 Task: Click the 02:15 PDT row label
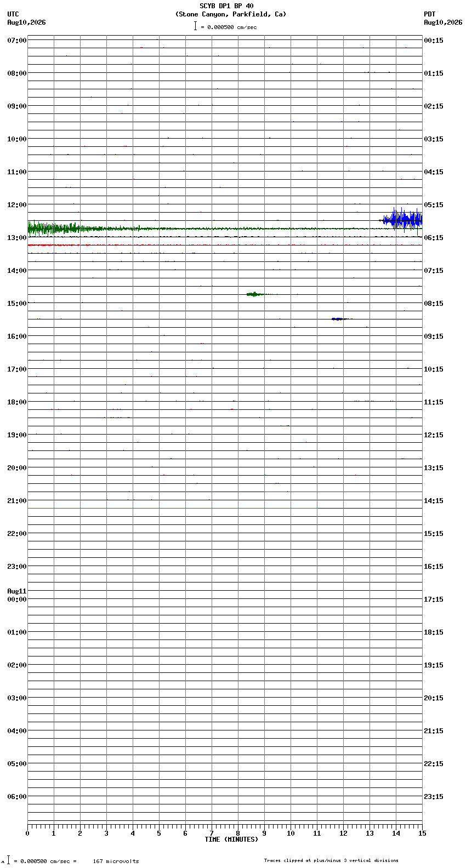434,106
